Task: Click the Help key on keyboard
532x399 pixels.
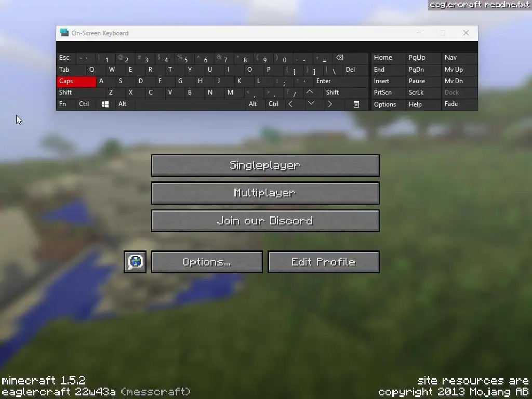Action: (x=423, y=104)
